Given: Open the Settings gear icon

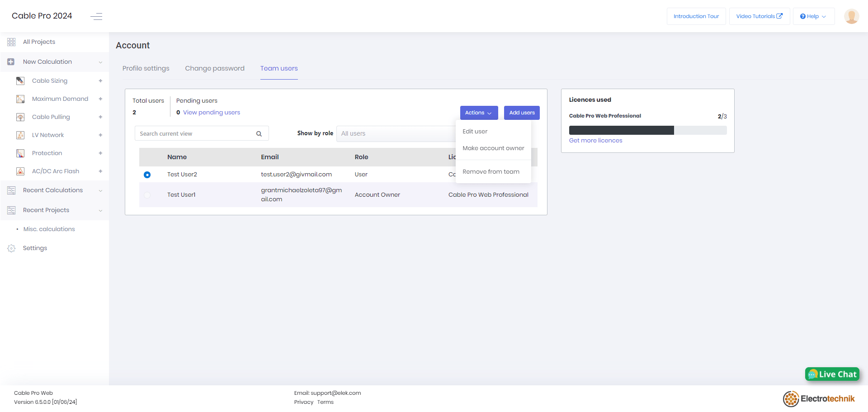Looking at the screenshot, I should [x=11, y=248].
